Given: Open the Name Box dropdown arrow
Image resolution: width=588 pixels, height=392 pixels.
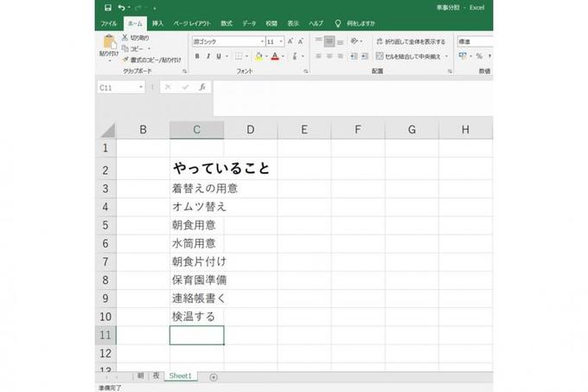Looking at the screenshot, I should [141, 87].
